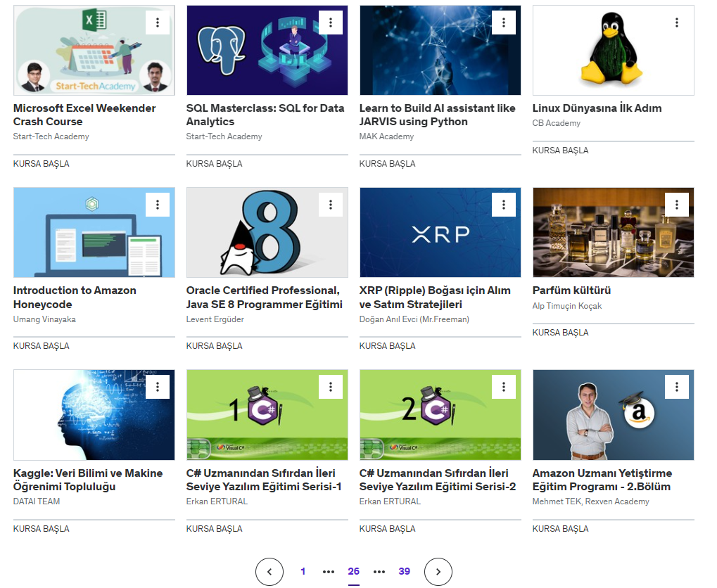
Task: Open options menu on Amazon Honeycode card
Action: pyautogui.click(x=158, y=205)
